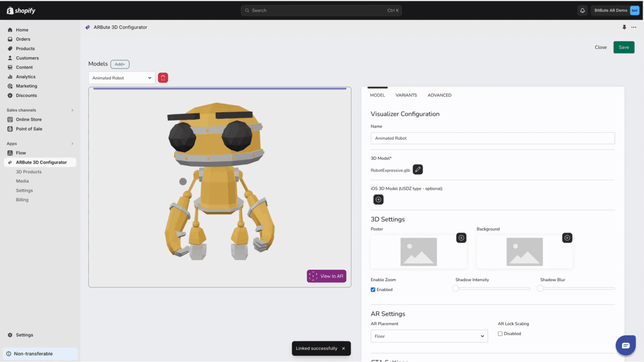Open the more options ellipsis menu
The height and width of the screenshot is (362, 644).
634,27
